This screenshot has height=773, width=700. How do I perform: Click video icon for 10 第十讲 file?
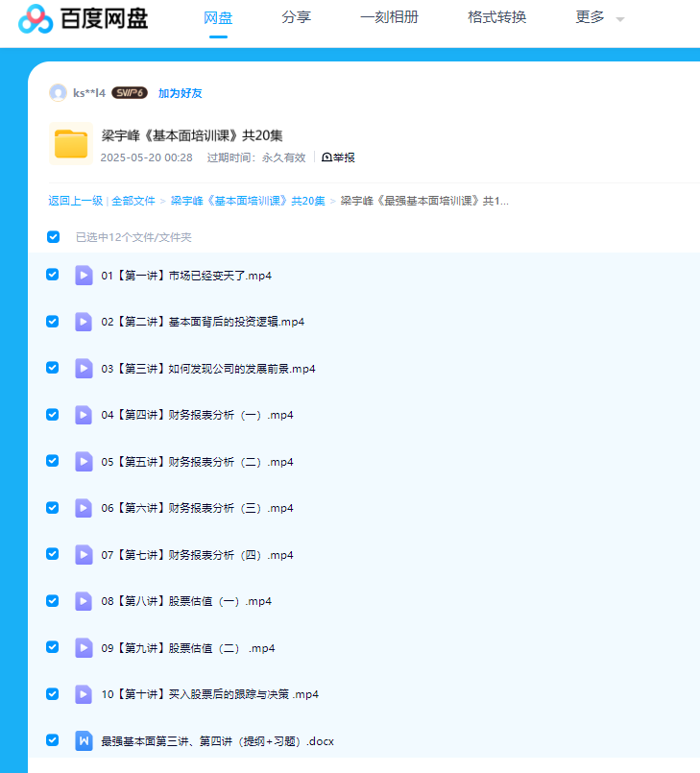coord(84,694)
